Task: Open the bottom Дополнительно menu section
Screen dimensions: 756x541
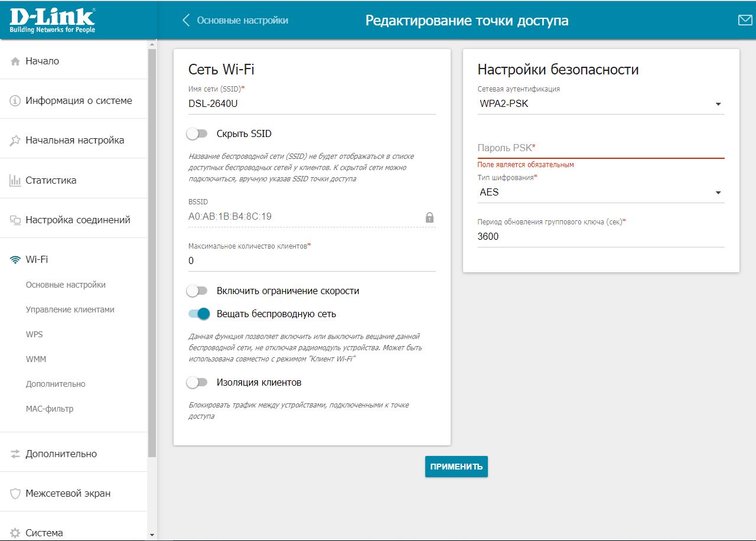Action: (73, 454)
